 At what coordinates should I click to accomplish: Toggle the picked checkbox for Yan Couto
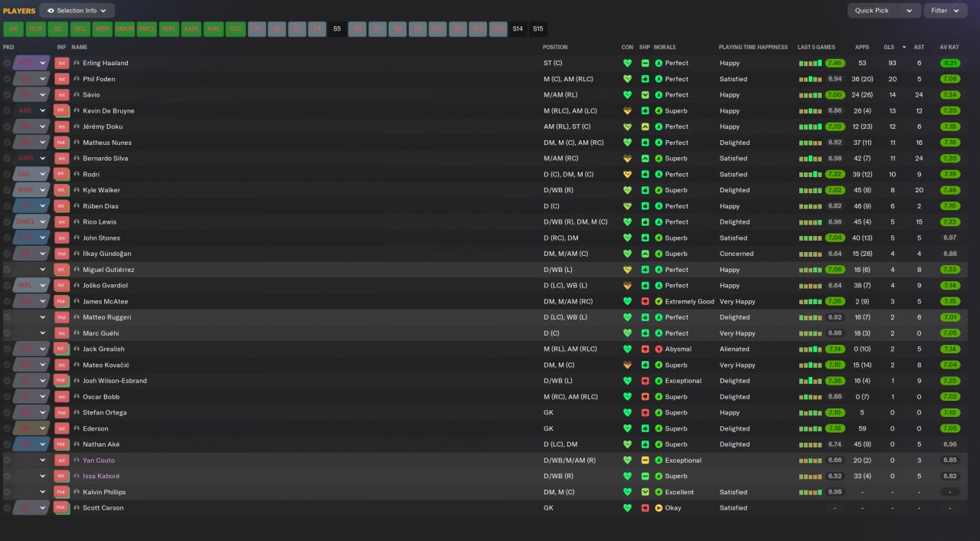tap(7, 461)
